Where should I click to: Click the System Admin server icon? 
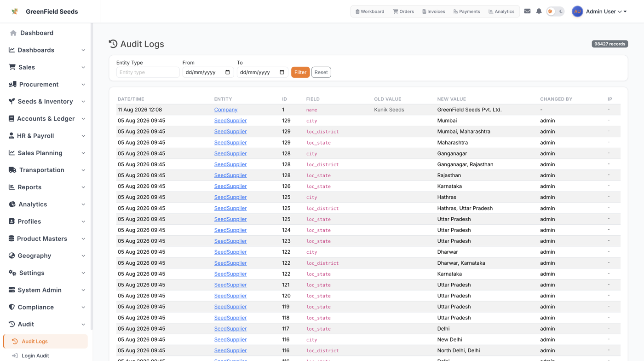(11, 290)
